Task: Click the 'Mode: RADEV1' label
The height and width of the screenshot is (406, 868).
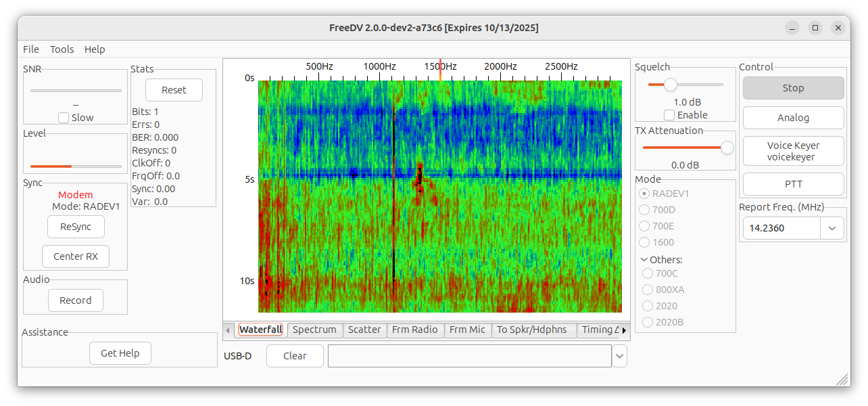Action: [86, 206]
